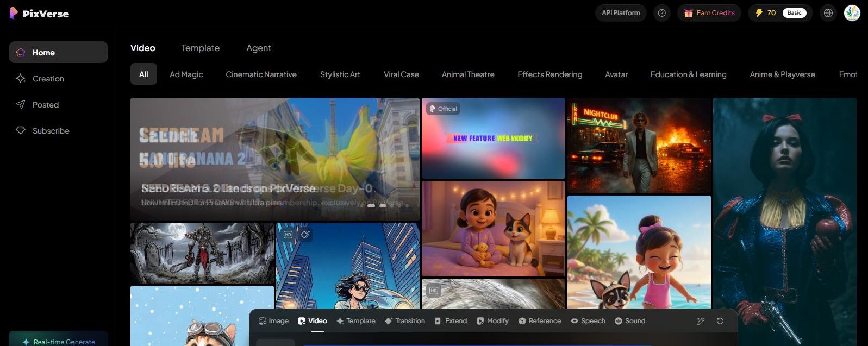The image size is (868, 346).
Task: Open Posted in the sidebar
Action: [45, 105]
